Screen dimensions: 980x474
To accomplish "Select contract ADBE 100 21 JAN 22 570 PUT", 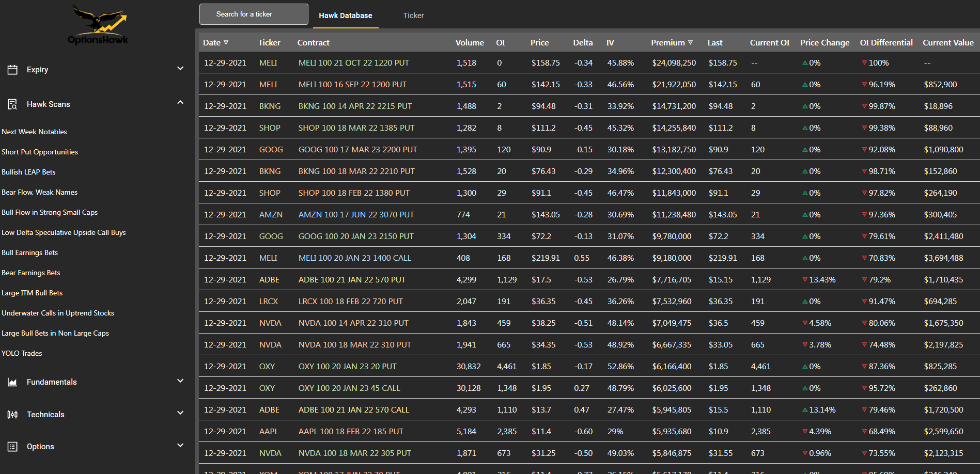I will [352, 280].
